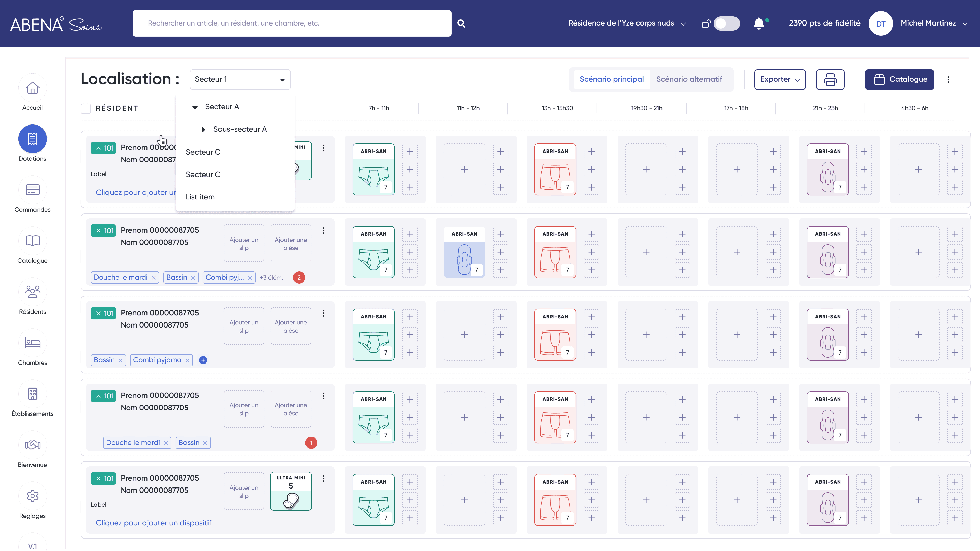Collapse the Secteur A tree item
Viewport: 980px width, 551px height.
(x=195, y=107)
